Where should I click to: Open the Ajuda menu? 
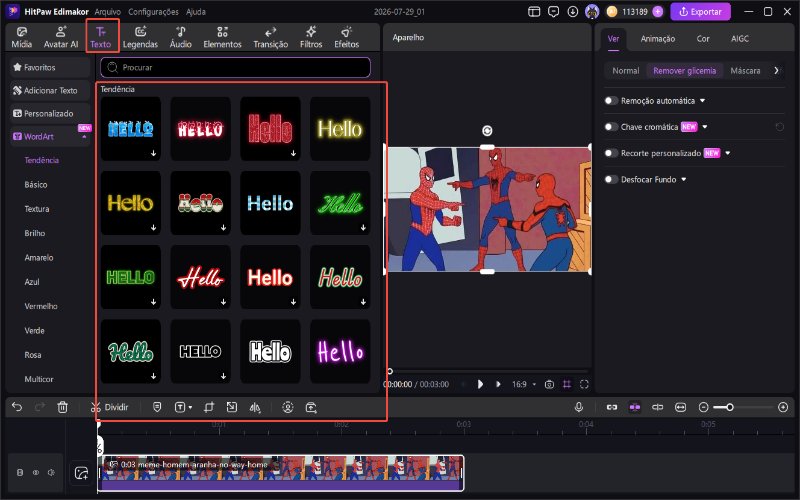point(195,11)
